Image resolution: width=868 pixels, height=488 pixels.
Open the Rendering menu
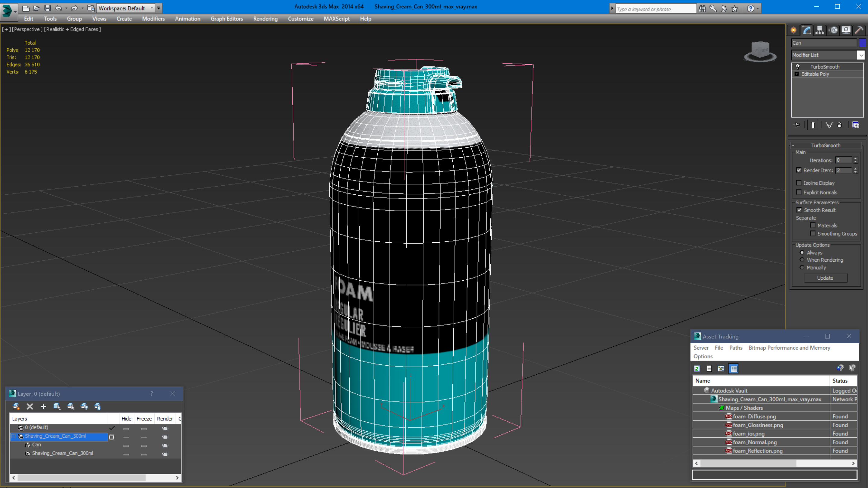[265, 19]
